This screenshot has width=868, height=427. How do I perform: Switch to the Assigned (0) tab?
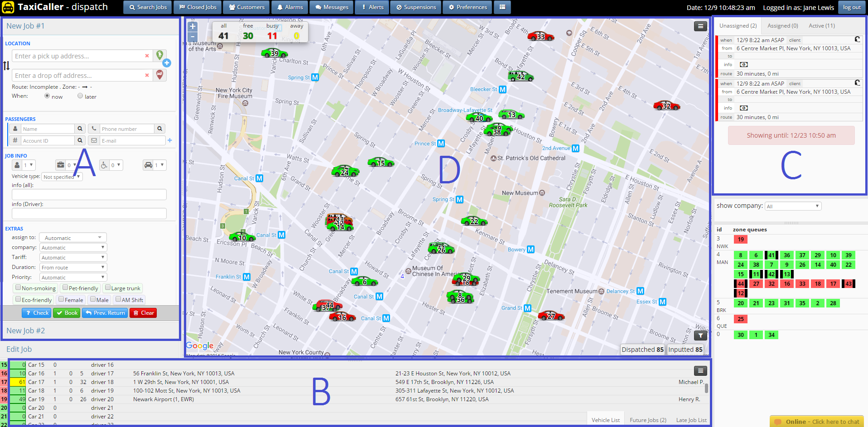click(x=782, y=25)
